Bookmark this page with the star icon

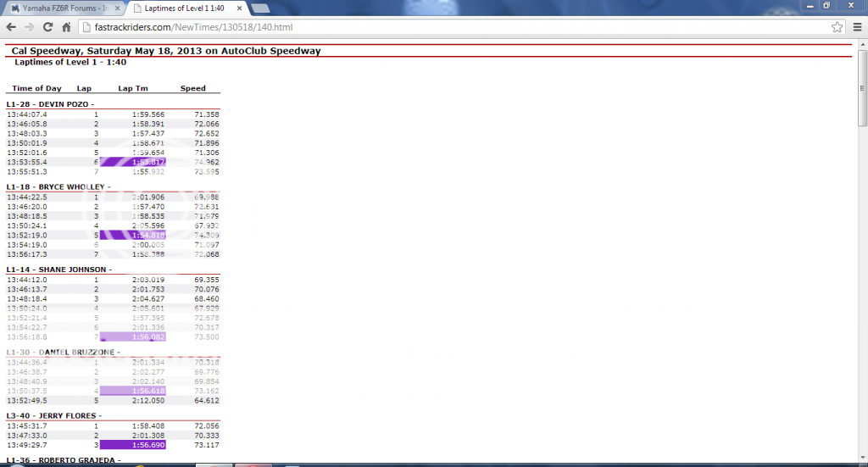(837, 27)
